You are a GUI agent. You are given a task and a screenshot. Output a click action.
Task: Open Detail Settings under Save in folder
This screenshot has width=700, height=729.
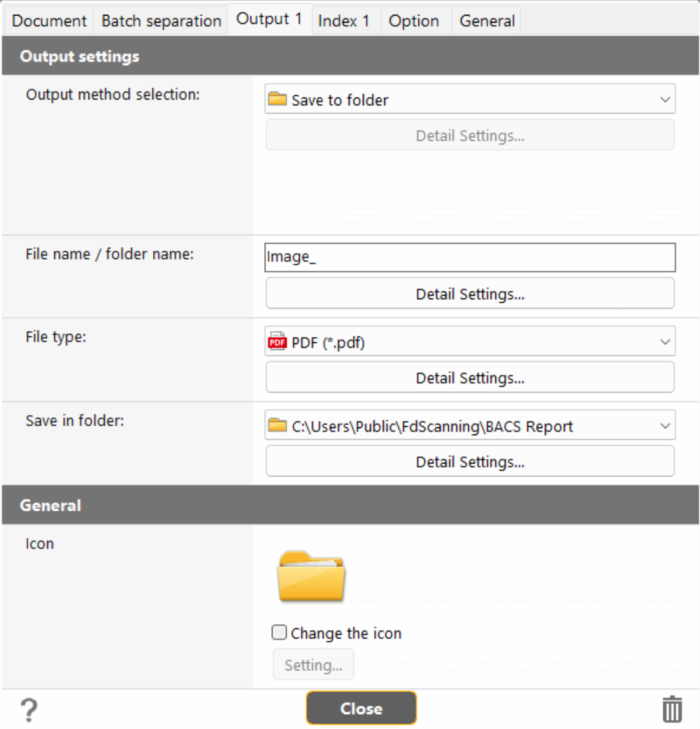tap(470, 461)
